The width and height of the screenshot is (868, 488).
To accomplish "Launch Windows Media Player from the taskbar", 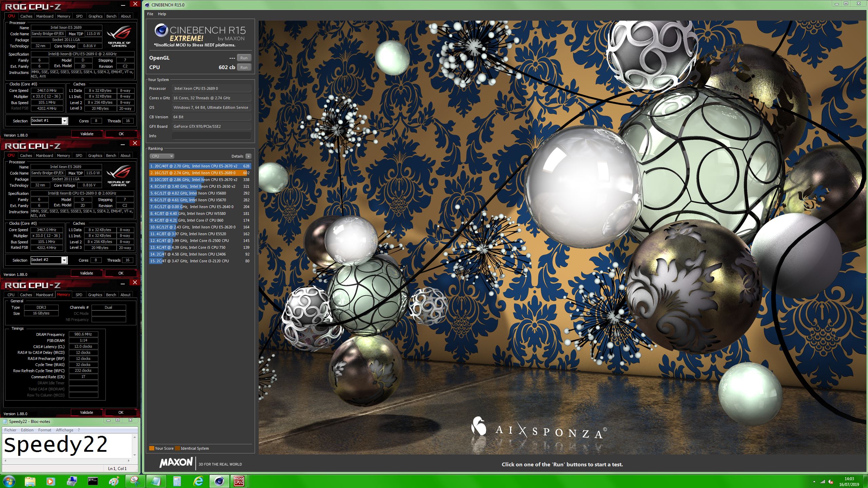I will coord(51,481).
